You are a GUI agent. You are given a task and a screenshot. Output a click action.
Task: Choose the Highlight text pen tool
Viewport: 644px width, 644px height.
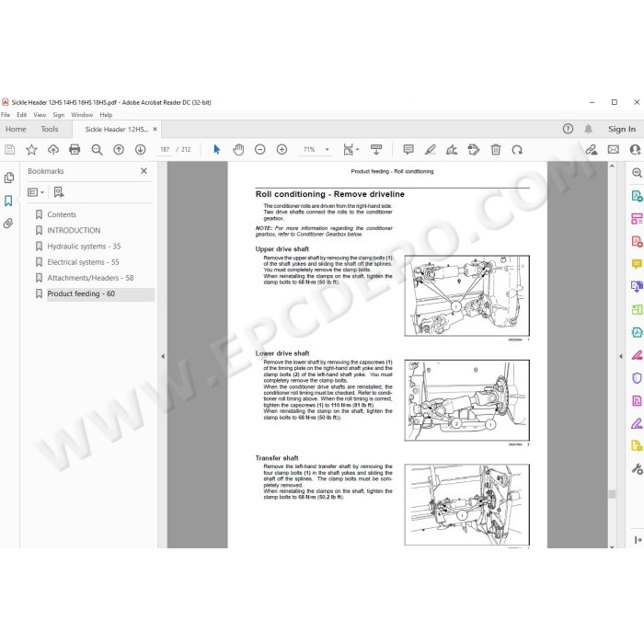coord(430,149)
